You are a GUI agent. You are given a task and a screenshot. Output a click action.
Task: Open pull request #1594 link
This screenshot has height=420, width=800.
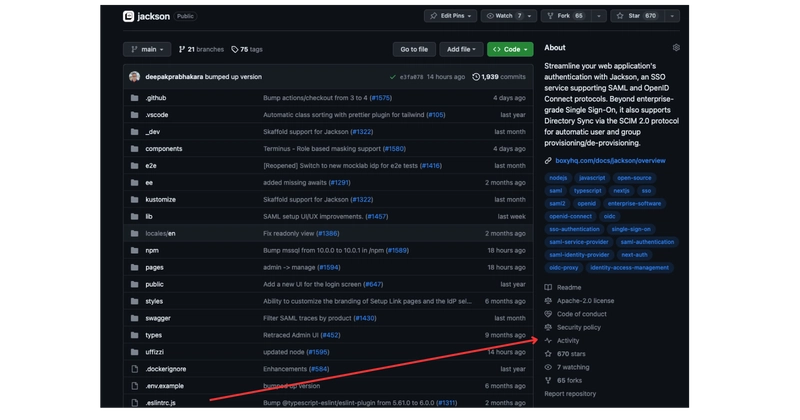pyautogui.click(x=329, y=267)
